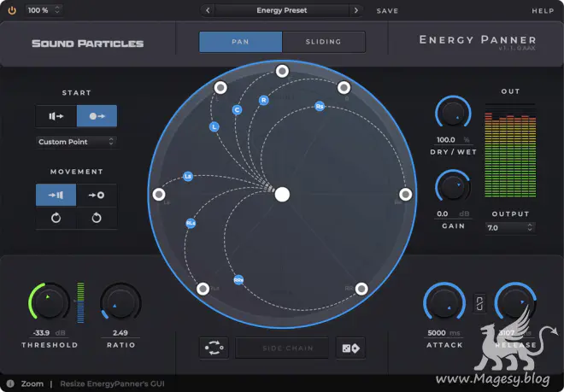Click the large white center point
The height and width of the screenshot is (392, 564).
pyautogui.click(x=282, y=195)
